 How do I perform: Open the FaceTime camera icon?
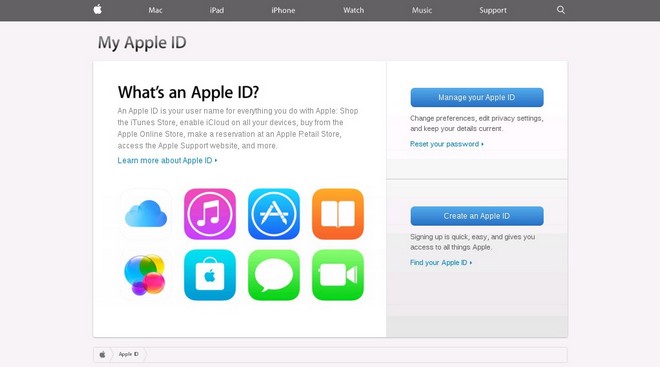(338, 275)
